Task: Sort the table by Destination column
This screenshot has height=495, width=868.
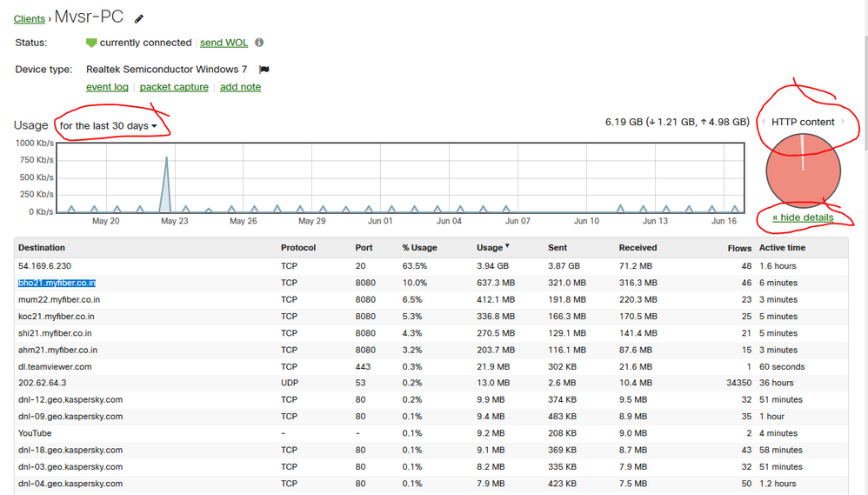Action: point(41,248)
